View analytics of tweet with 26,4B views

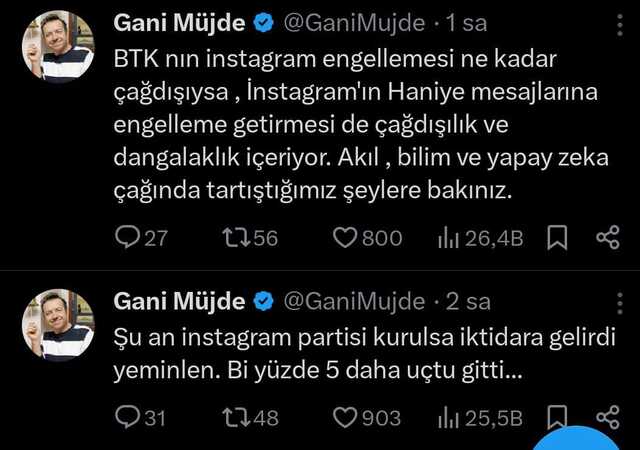(x=446, y=237)
